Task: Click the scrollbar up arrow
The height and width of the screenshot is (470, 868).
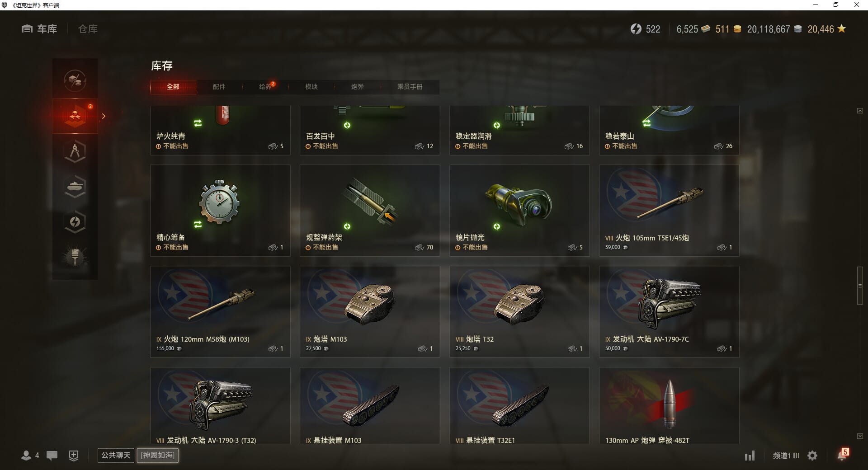Action: tap(860, 111)
